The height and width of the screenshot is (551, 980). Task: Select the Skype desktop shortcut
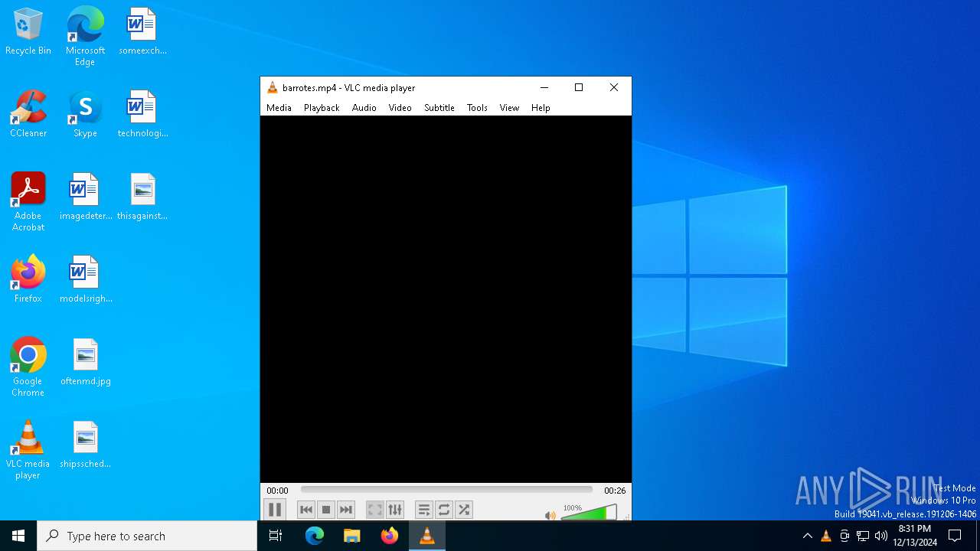85,115
